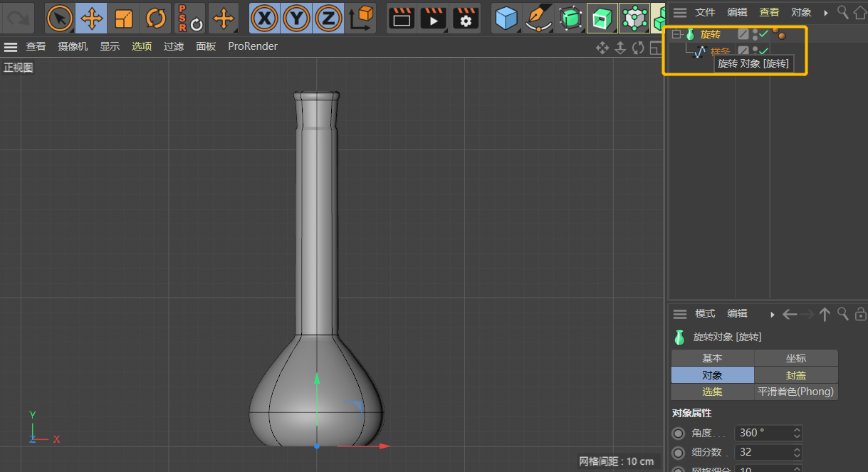Switch to the 封盖 caps tab
The height and width of the screenshot is (472, 868).
pos(796,375)
